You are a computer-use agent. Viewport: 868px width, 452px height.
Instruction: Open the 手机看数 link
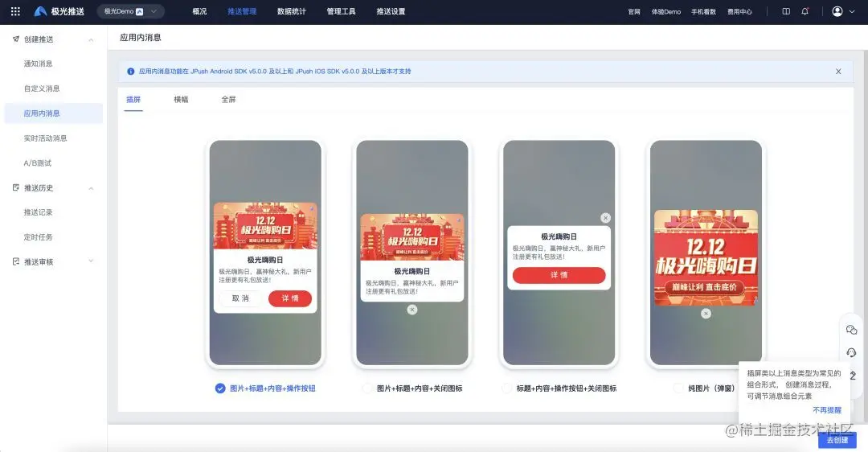pyautogui.click(x=703, y=11)
